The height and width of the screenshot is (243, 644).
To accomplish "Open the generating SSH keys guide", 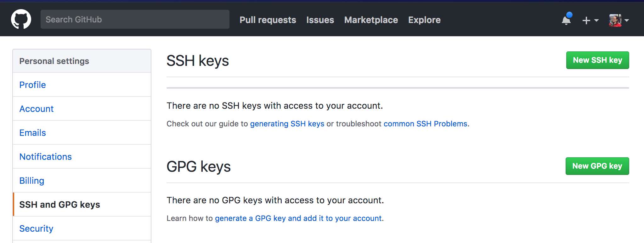I will 287,124.
